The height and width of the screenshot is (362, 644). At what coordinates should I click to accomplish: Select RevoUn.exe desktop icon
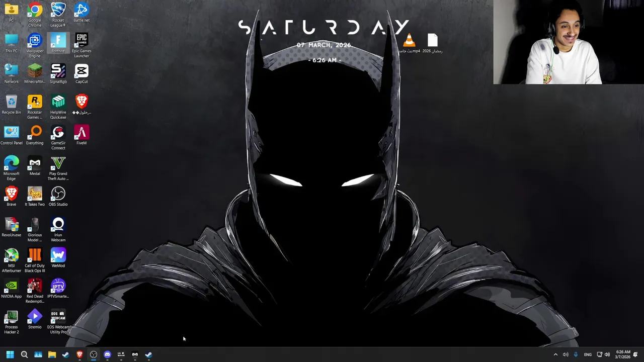click(x=11, y=228)
